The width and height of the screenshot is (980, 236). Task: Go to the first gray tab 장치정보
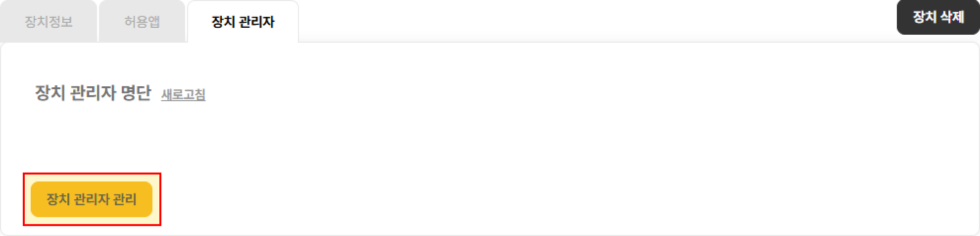pos(49,22)
